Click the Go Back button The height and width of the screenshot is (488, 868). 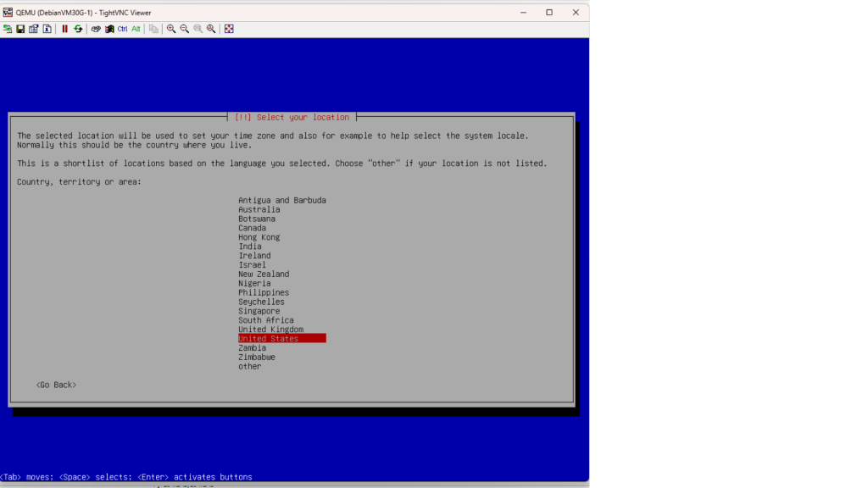[x=56, y=385]
